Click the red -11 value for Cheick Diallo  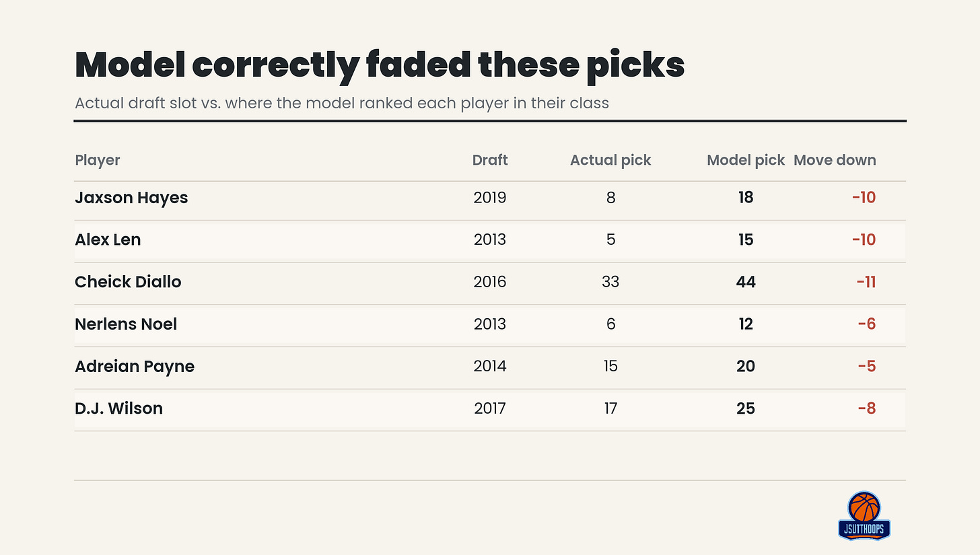(866, 282)
